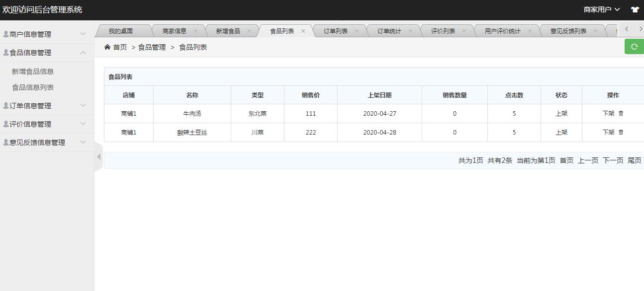Viewport: 644px width, 291px height.
Task: Click trash icon for 酸辣土豆丝 row
Action: coord(621,132)
